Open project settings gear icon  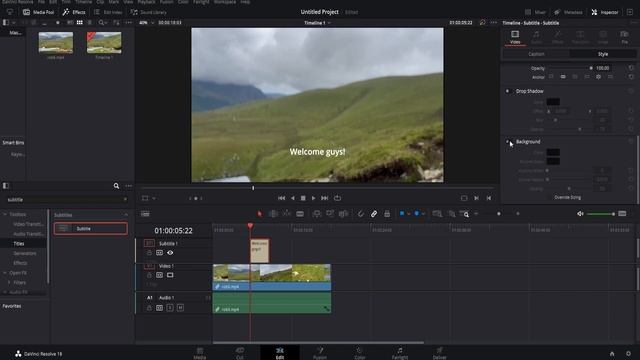(x=628, y=353)
